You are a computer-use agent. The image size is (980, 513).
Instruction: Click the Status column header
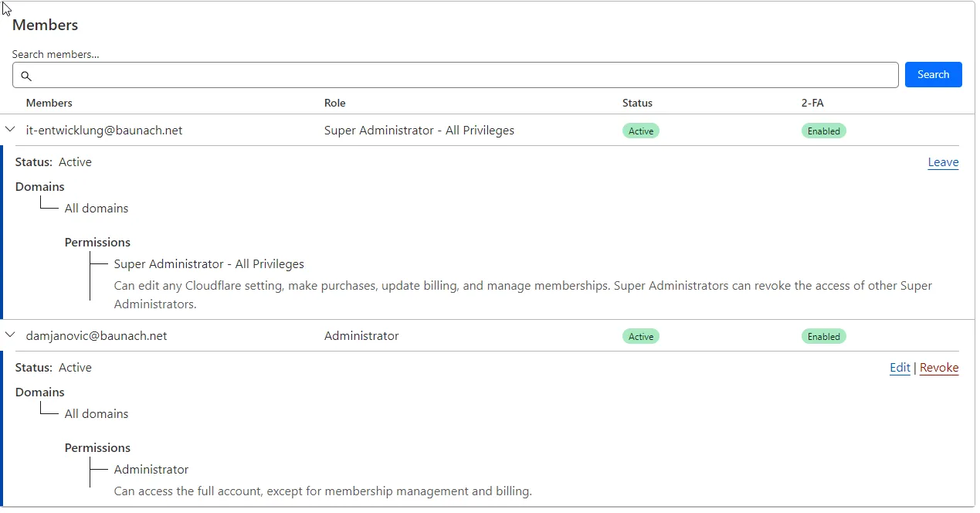[637, 103]
